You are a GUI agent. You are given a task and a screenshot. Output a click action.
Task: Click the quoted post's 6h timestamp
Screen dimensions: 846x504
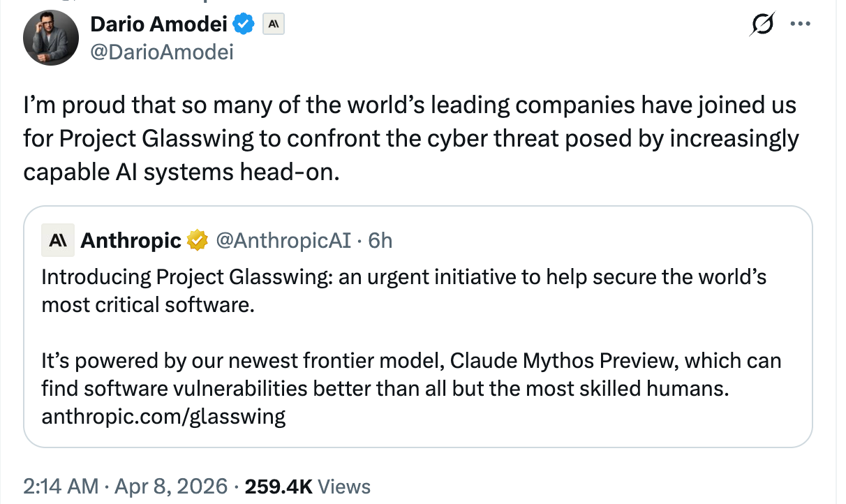coord(380,241)
